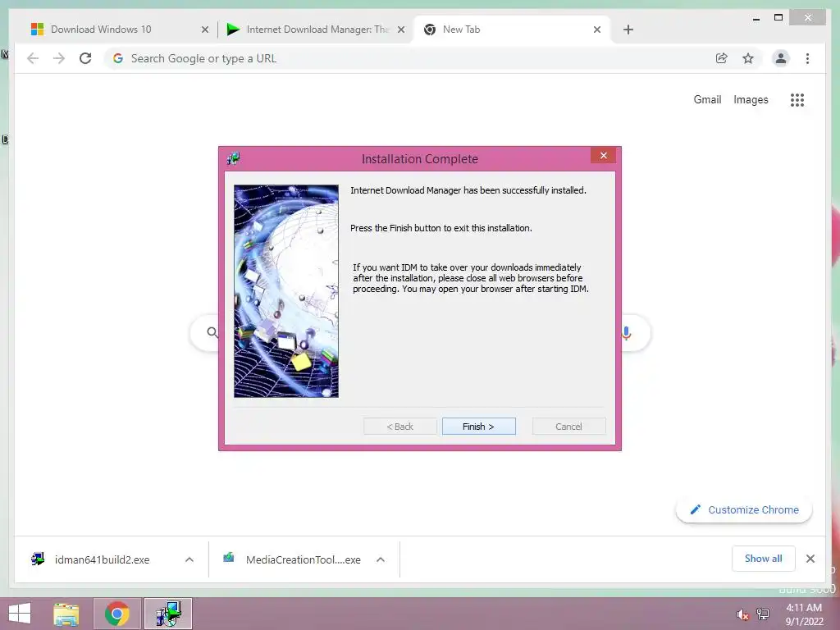Open downloaded idman641build2.exe file
840x630 pixels.
click(x=102, y=559)
